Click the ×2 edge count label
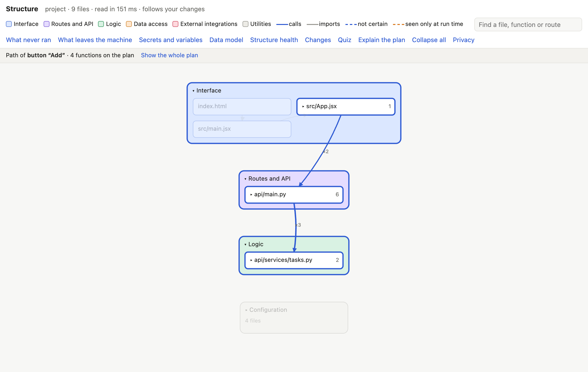 click(x=326, y=151)
